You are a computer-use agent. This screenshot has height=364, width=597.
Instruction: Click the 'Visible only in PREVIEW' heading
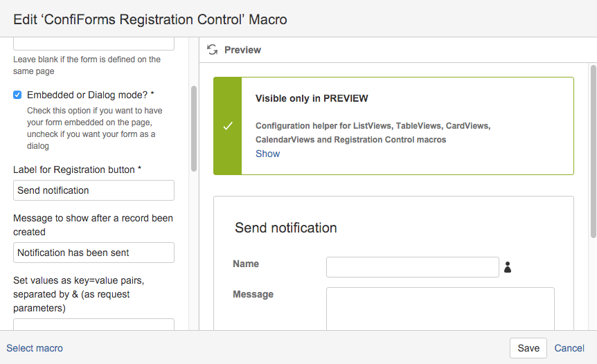click(312, 98)
